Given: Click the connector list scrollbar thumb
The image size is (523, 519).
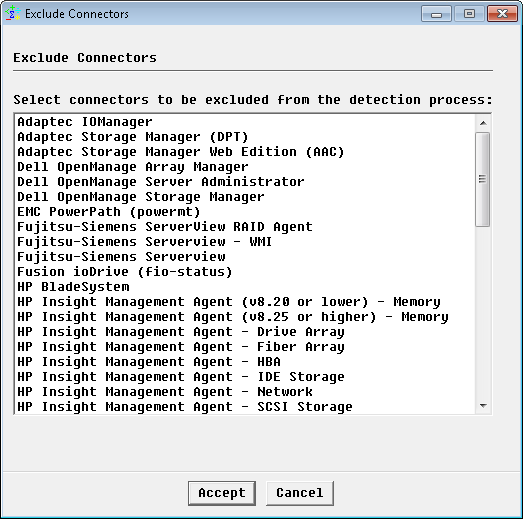Looking at the screenshot, I should coord(483,179).
